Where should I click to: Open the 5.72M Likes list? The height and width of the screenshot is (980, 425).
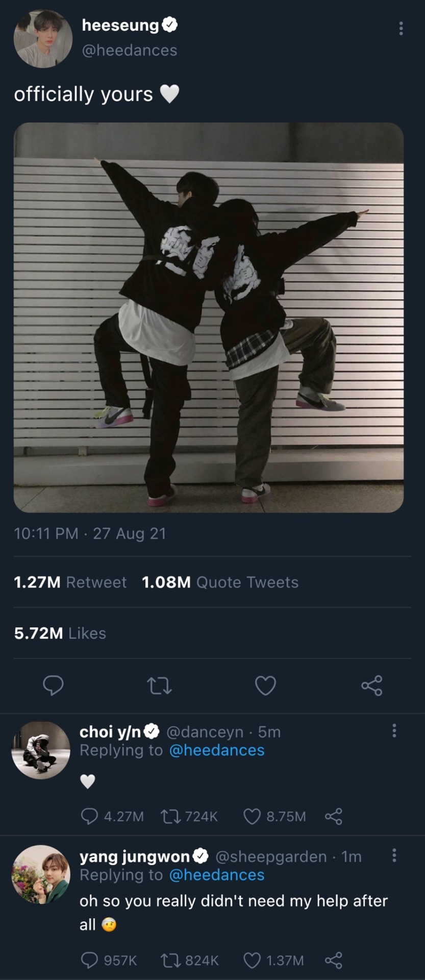60,633
